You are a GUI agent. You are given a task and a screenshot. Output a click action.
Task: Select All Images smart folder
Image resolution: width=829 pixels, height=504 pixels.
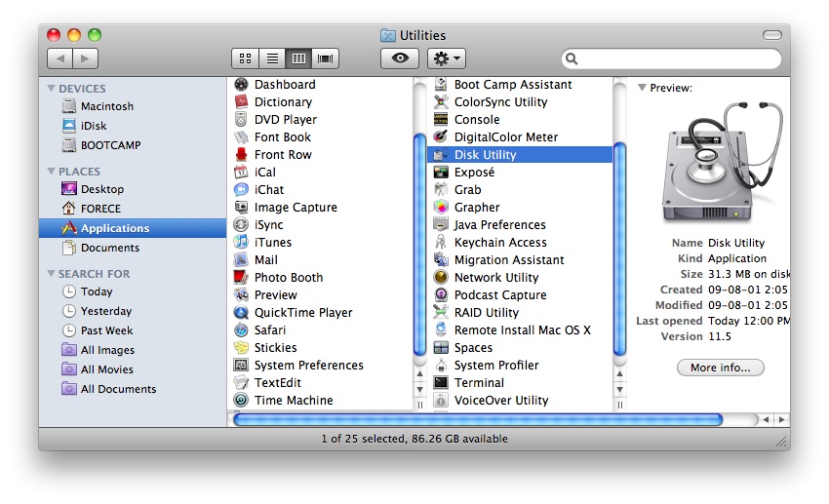99,350
